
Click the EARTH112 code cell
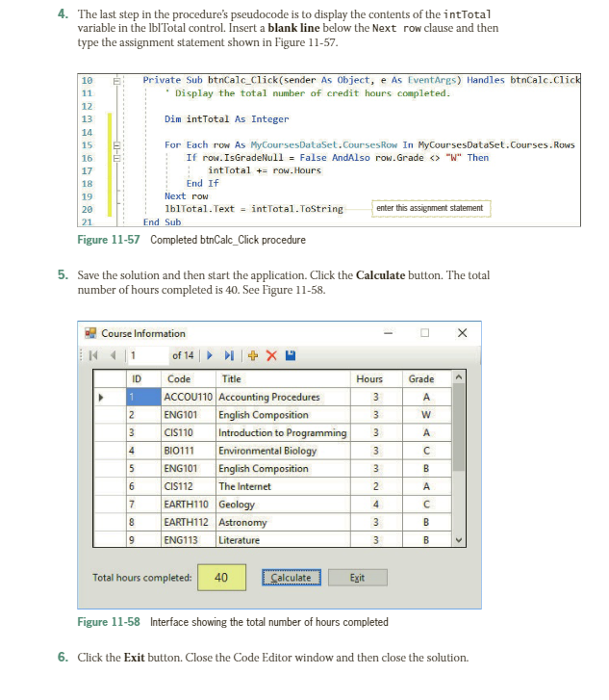(x=189, y=522)
